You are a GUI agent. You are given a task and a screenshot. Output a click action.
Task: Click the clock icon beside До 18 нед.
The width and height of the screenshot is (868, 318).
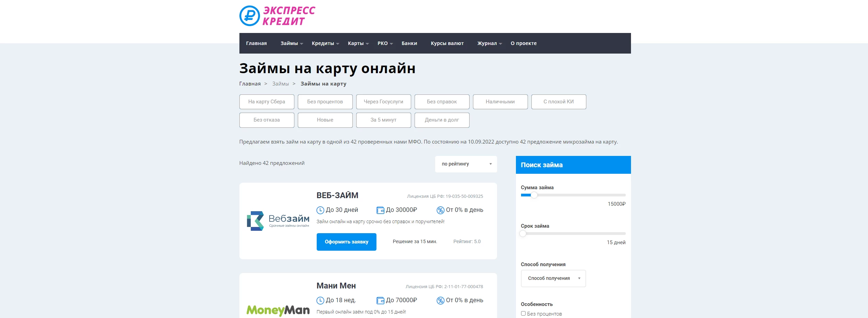click(320, 300)
